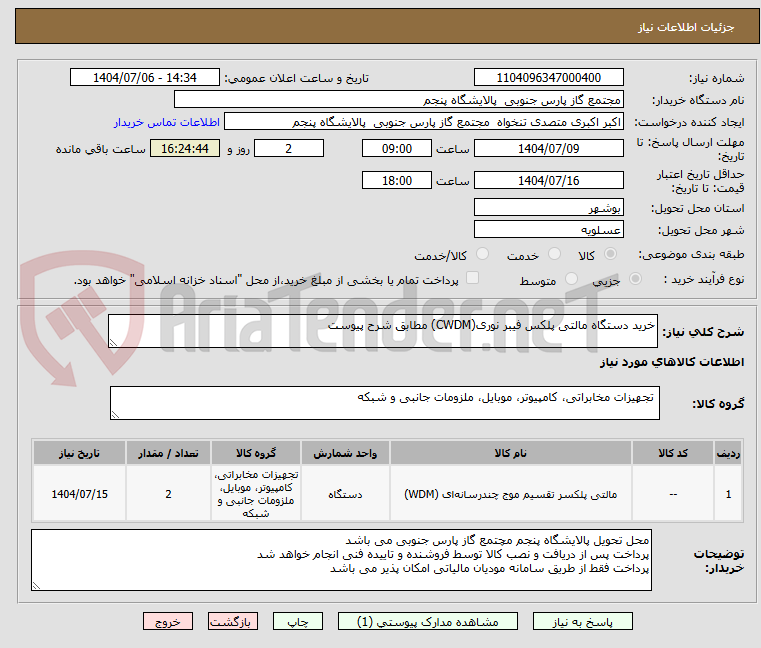Click the request creator field 'اکبر اکبری'
The height and width of the screenshot is (648, 761).
point(423,122)
